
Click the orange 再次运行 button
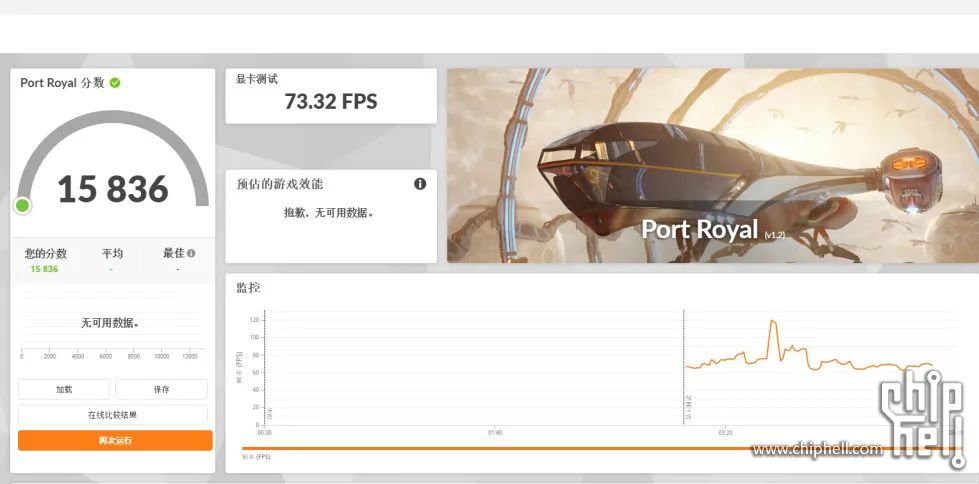point(115,440)
